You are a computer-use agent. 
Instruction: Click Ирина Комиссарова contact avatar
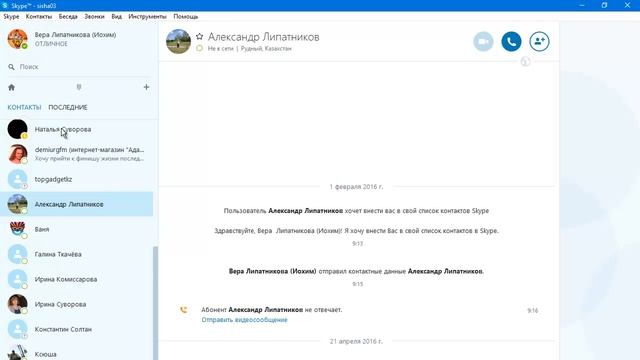point(18,279)
